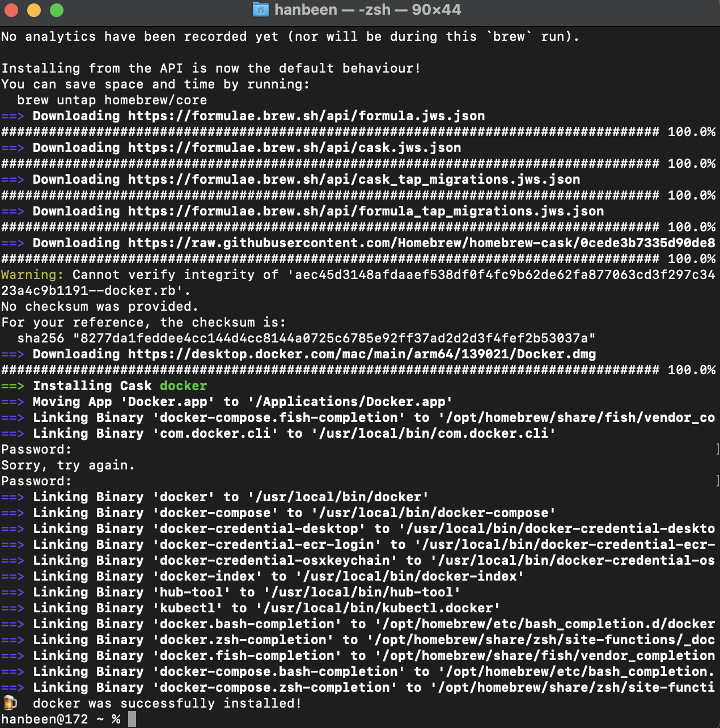Click the formula_tap_migrations.jws.json URL

tap(366, 211)
